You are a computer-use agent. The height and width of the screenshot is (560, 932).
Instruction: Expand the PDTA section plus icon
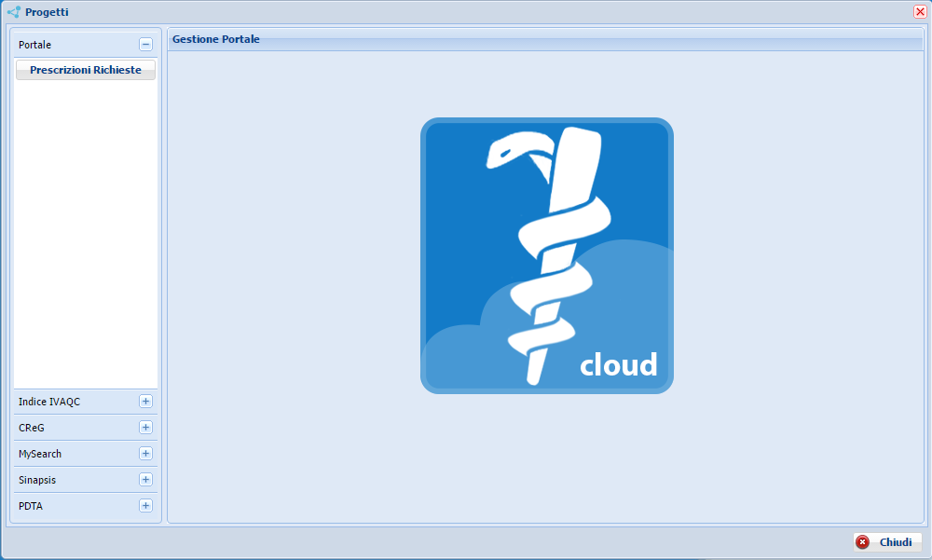(x=145, y=506)
